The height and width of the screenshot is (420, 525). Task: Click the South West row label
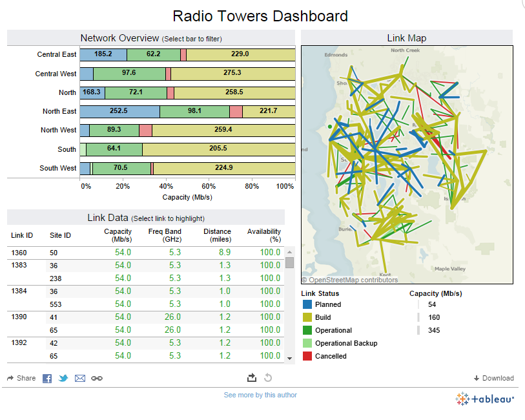(x=58, y=168)
